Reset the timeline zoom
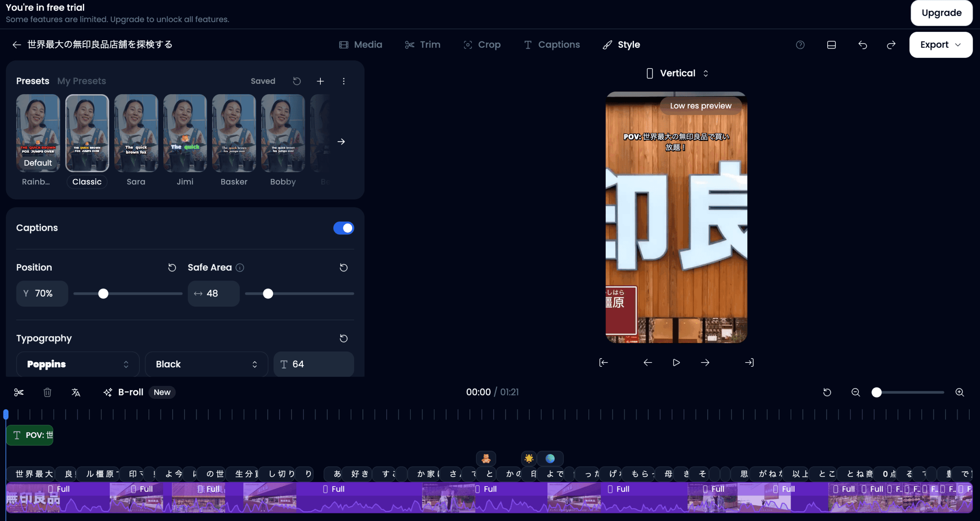This screenshot has height=521, width=980. click(x=827, y=392)
